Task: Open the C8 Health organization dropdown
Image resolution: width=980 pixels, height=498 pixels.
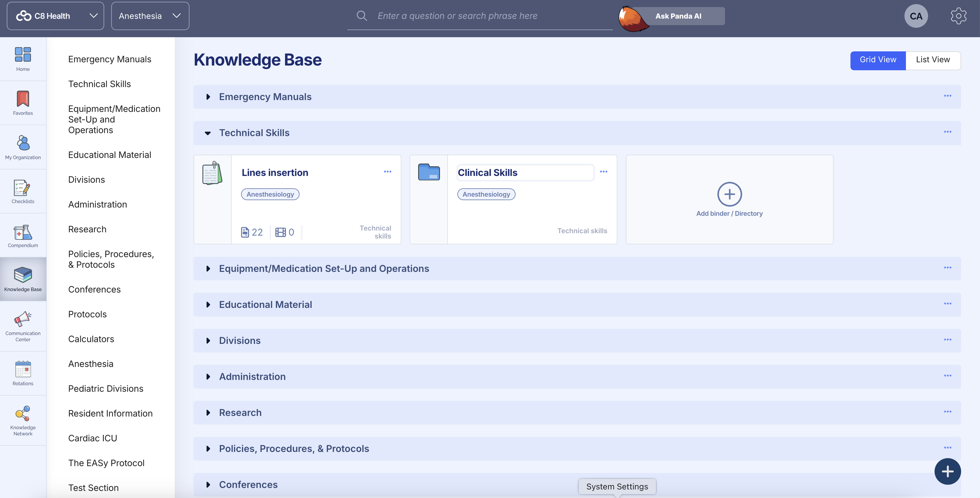Action: 55,16
